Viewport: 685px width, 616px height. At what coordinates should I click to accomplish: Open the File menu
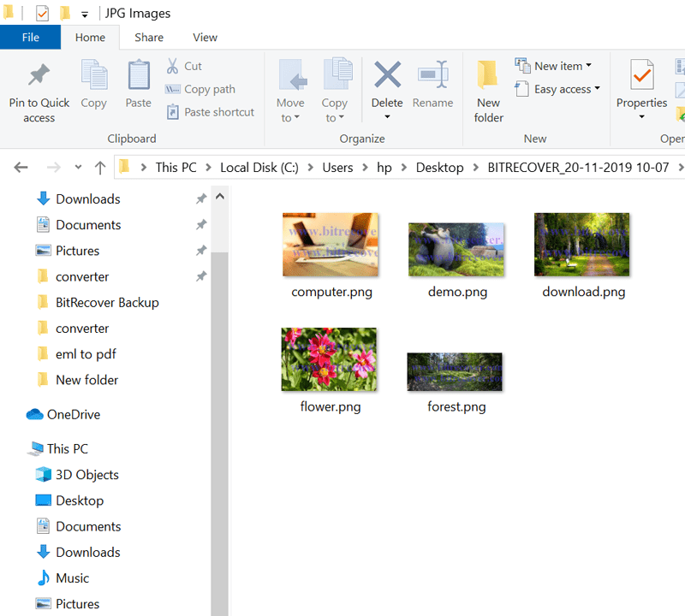30,38
